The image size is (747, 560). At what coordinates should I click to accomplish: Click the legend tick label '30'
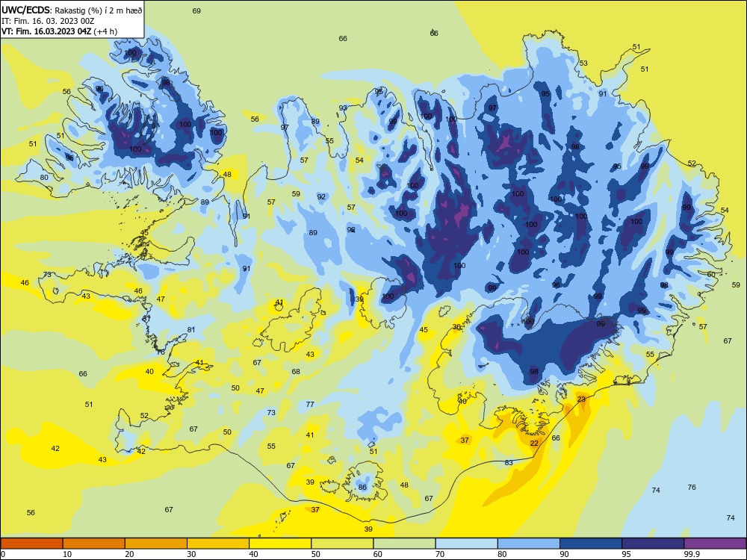[x=191, y=554]
